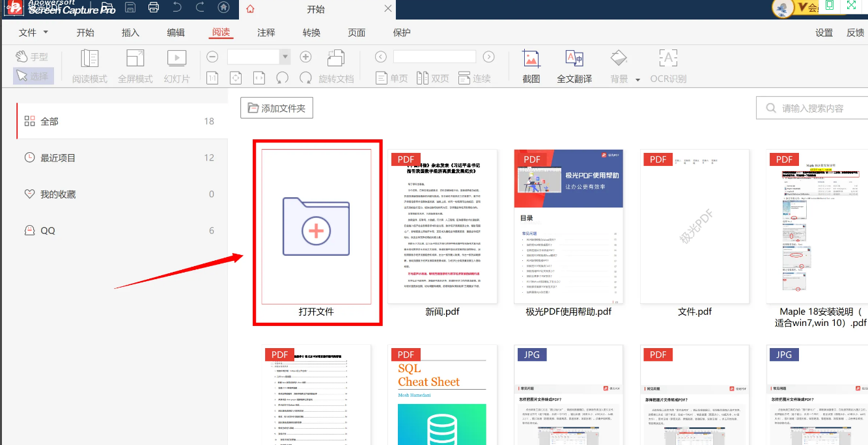Enter 阅读模式 reading mode
868x445 pixels.
tap(90, 66)
